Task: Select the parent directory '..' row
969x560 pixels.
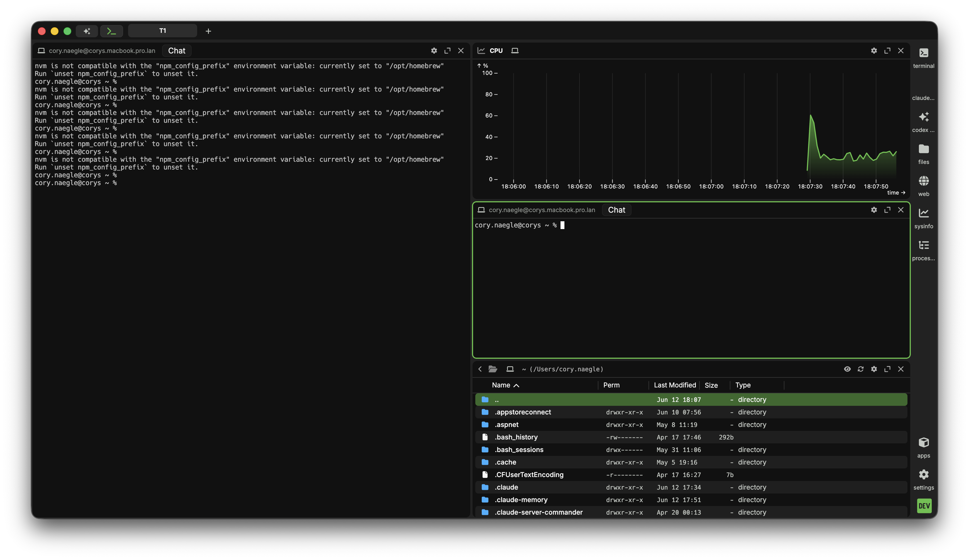Action: [691, 399]
